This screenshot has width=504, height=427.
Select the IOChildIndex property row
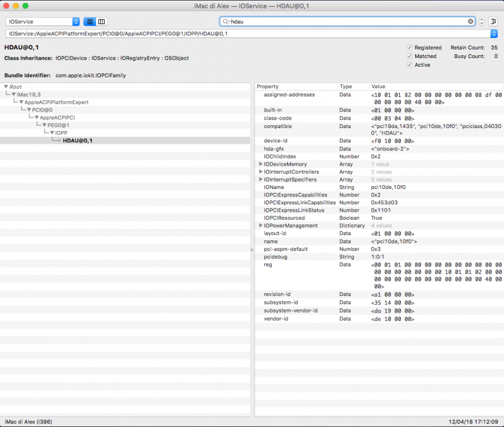pos(379,157)
